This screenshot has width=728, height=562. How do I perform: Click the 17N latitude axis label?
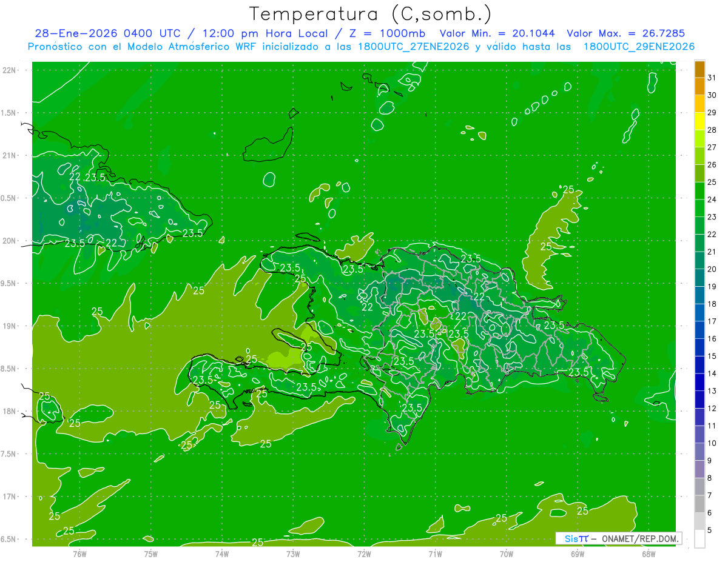[x=10, y=497]
